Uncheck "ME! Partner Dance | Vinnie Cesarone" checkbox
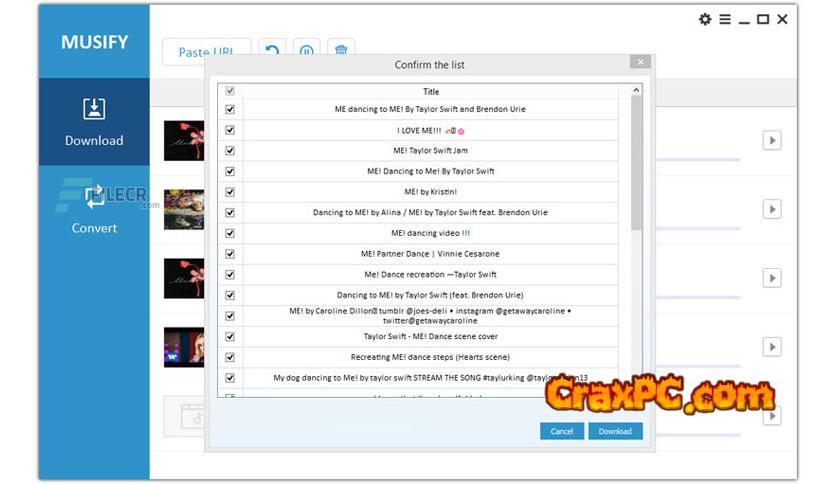This screenshot has height=484, width=836. click(x=230, y=254)
